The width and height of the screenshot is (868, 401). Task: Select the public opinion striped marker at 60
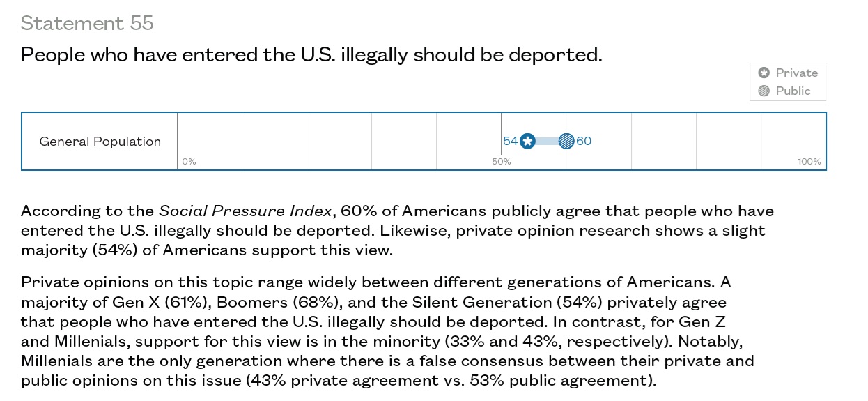[x=566, y=142]
